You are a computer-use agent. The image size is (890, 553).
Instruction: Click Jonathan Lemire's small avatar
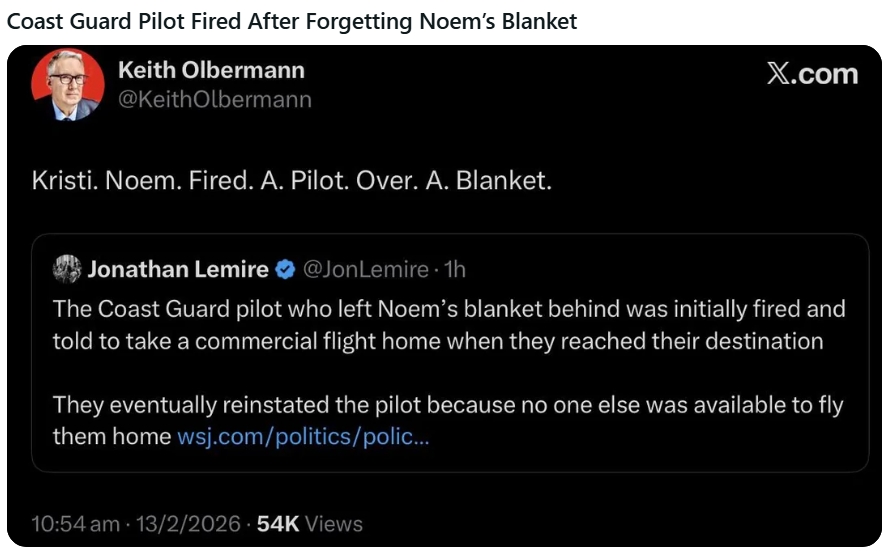(x=67, y=269)
